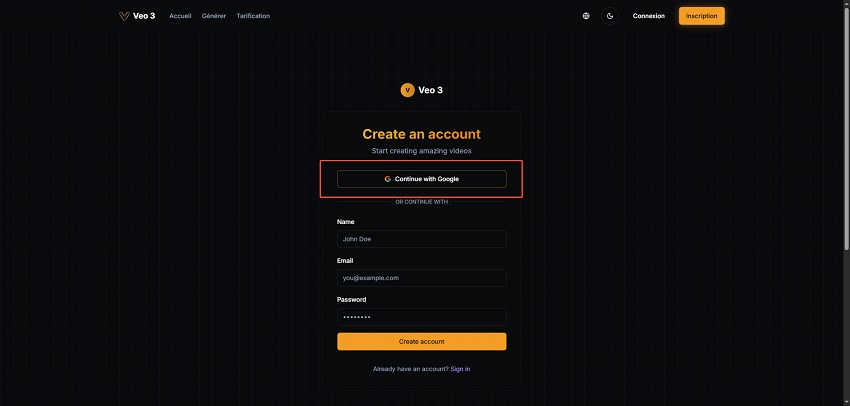
Task: Open the Tarification page
Action: coord(253,16)
